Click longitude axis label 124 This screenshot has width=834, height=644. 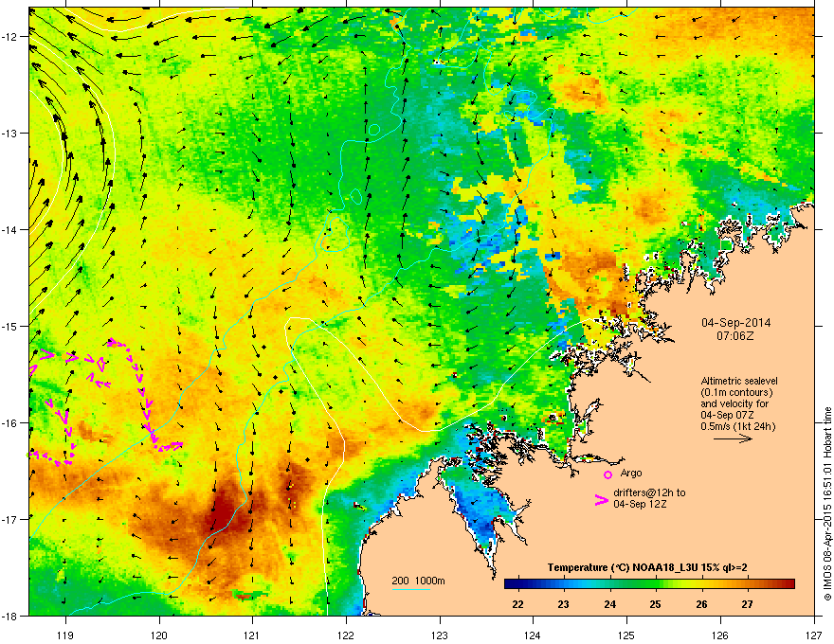tap(533, 635)
